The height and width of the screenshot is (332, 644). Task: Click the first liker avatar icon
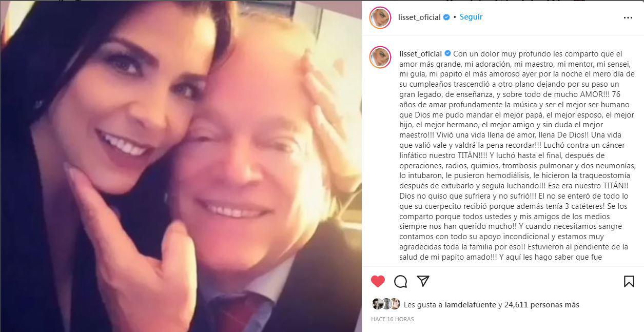pyautogui.click(x=377, y=304)
